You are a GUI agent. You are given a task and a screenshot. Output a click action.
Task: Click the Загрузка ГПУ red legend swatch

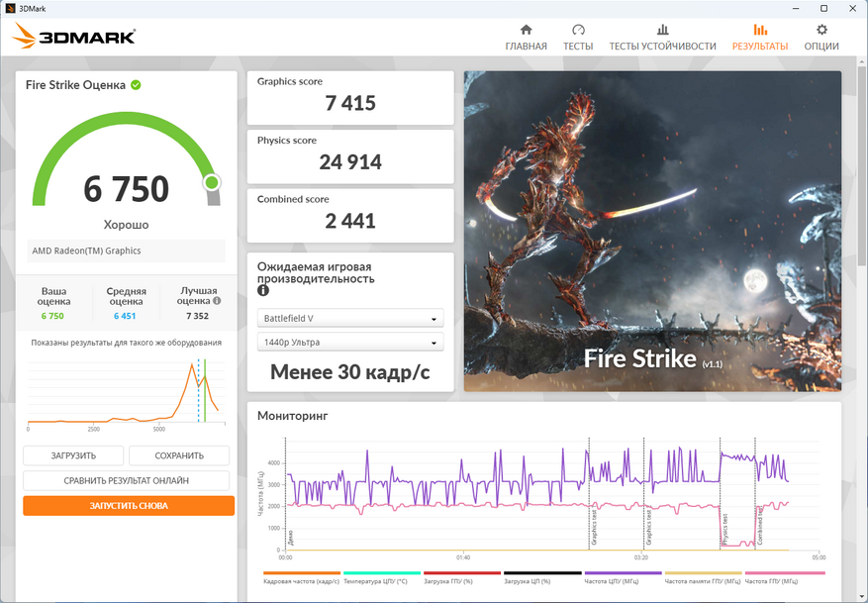(461, 574)
